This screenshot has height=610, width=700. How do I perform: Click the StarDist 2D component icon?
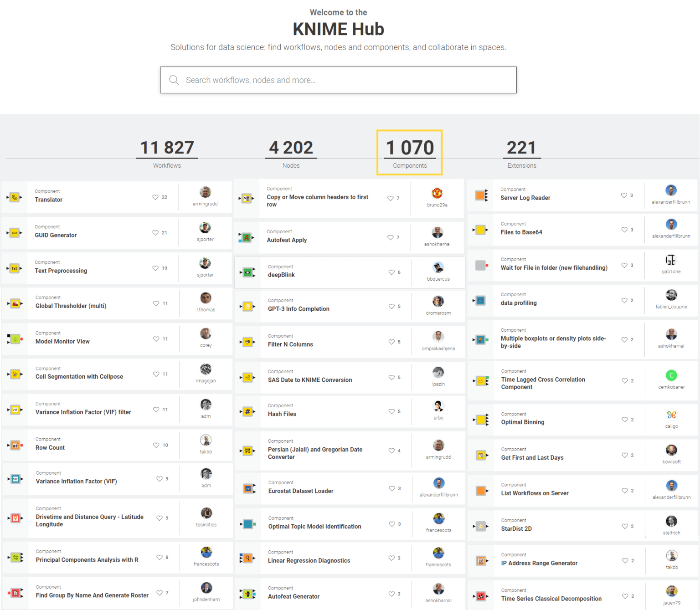481,526
